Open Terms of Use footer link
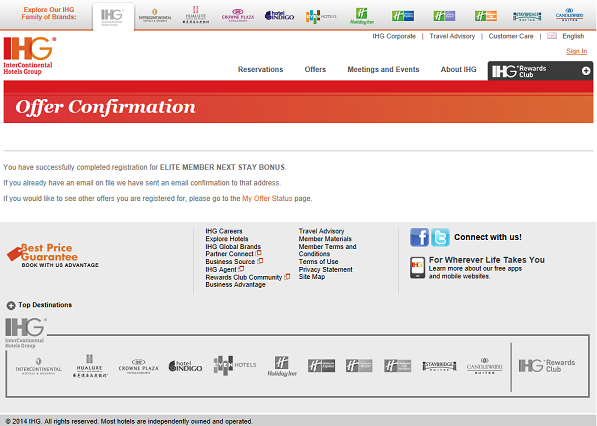This screenshot has width=597, height=426. (x=318, y=262)
